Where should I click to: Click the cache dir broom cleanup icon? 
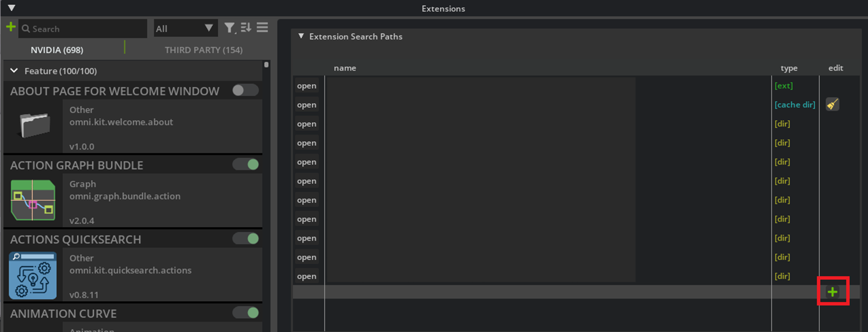click(832, 105)
